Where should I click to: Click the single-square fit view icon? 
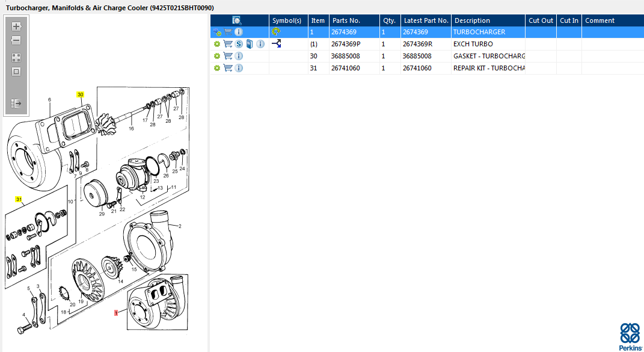[16, 72]
